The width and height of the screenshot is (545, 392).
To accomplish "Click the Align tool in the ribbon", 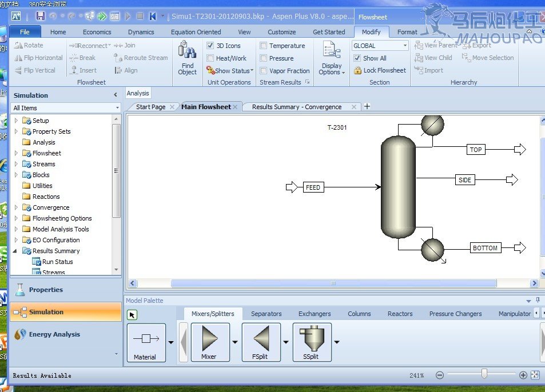I will (x=126, y=70).
